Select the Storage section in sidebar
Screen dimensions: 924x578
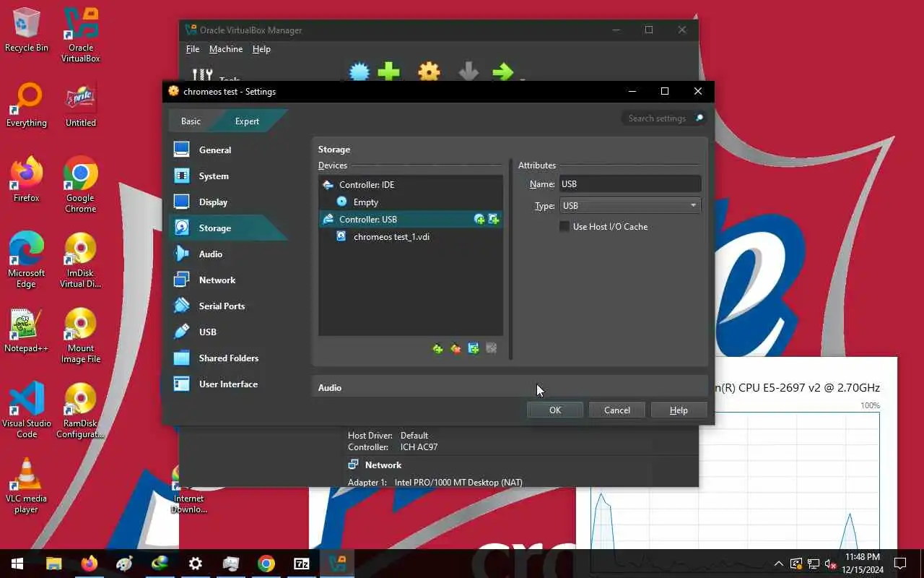click(x=227, y=228)
